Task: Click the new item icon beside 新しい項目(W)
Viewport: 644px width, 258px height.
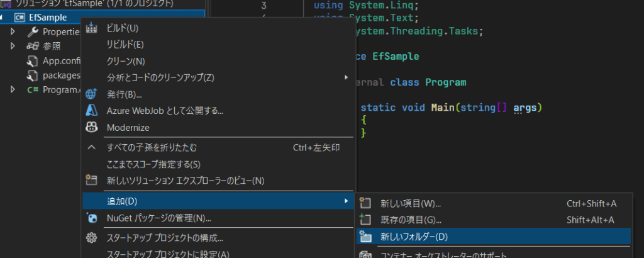Action: (x=365, y=203)
